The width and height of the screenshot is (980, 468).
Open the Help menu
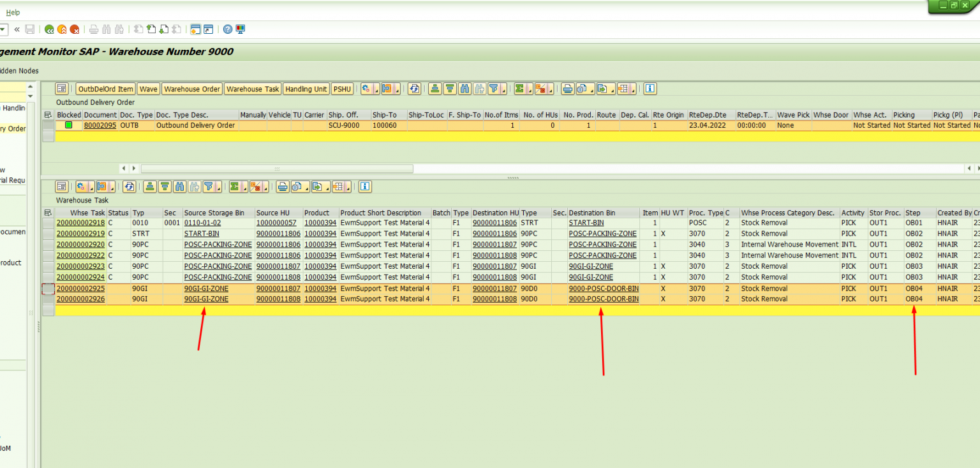[x=12, y=11]
